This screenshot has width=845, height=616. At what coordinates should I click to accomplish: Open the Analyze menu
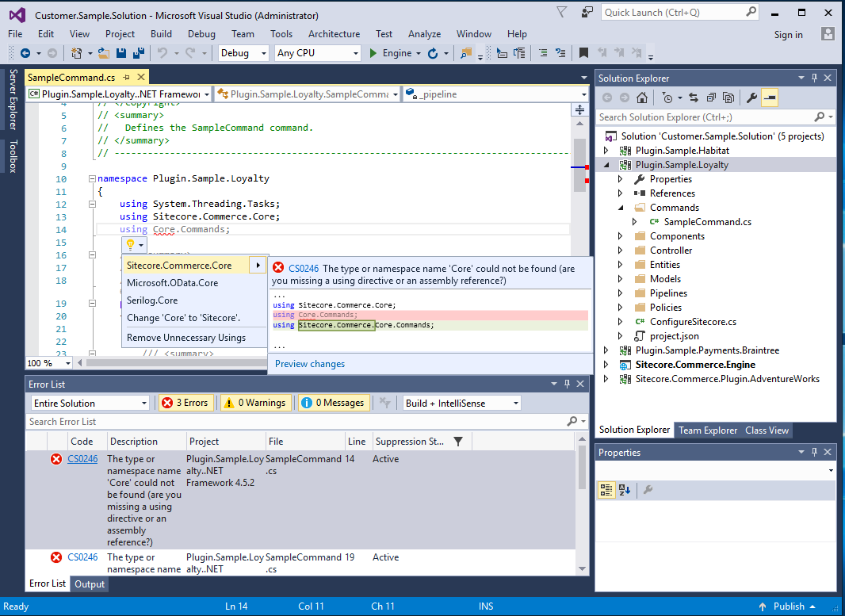(x=424, y=34)
